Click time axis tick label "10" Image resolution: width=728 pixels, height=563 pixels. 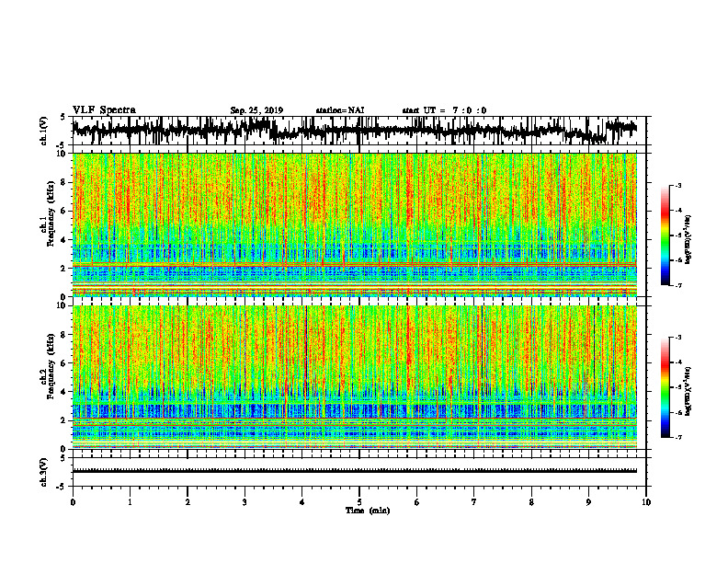(x=646, y=502)
